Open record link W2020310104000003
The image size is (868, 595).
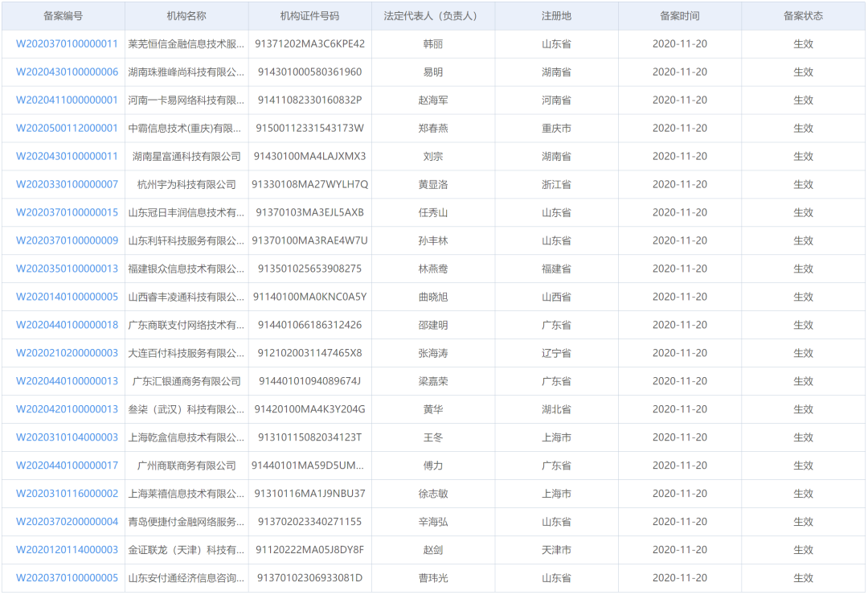coord(67,437)
